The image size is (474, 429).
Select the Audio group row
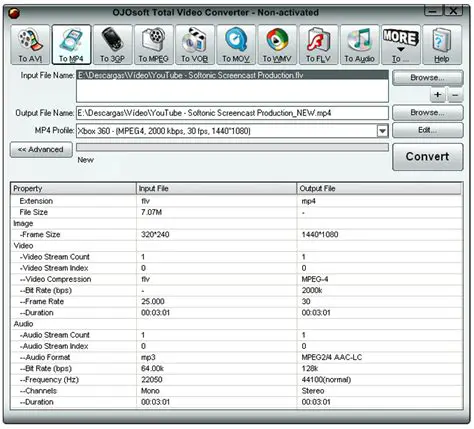236,324
